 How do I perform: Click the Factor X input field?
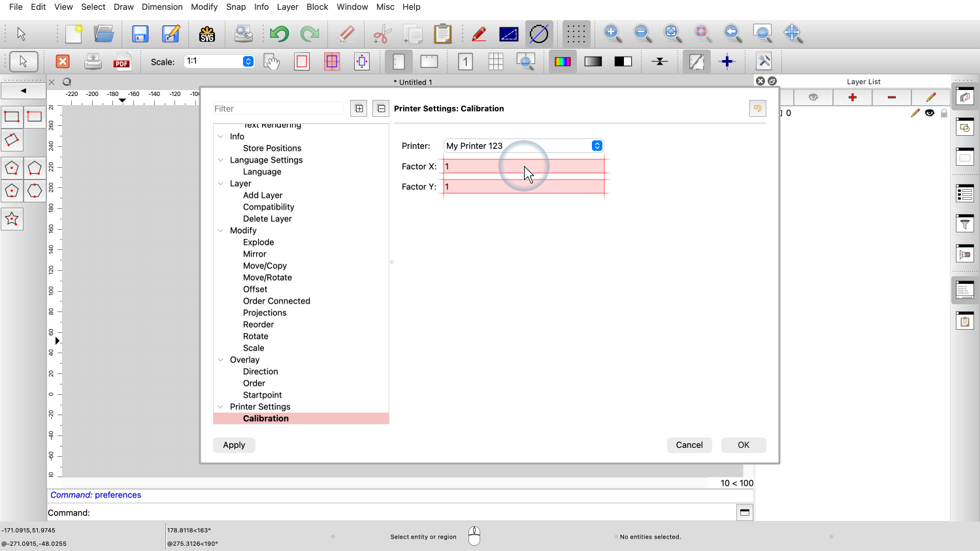coord(523,166)
